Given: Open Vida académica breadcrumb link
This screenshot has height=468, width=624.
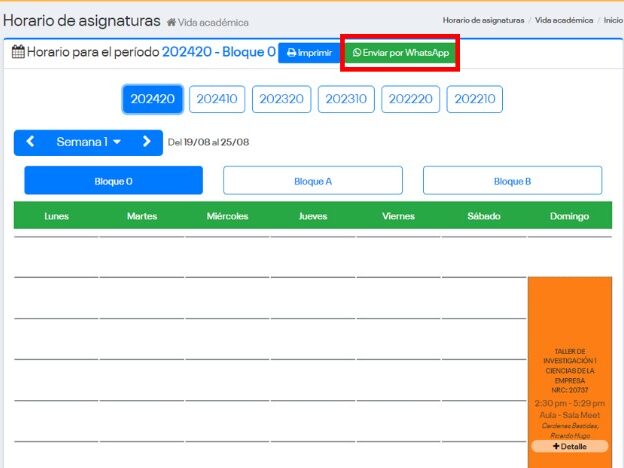Looking at the screenshot, I should [564, 20].
